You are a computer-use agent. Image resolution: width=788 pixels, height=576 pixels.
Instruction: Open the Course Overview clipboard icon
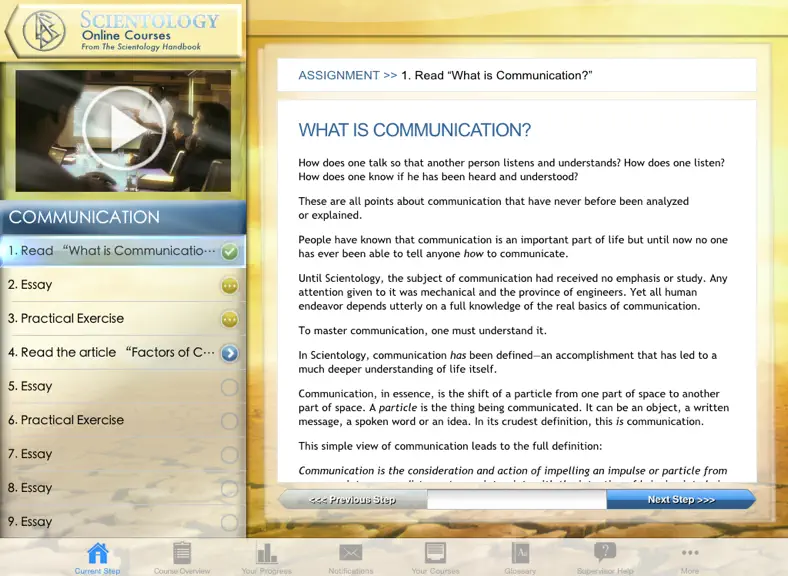182,553
